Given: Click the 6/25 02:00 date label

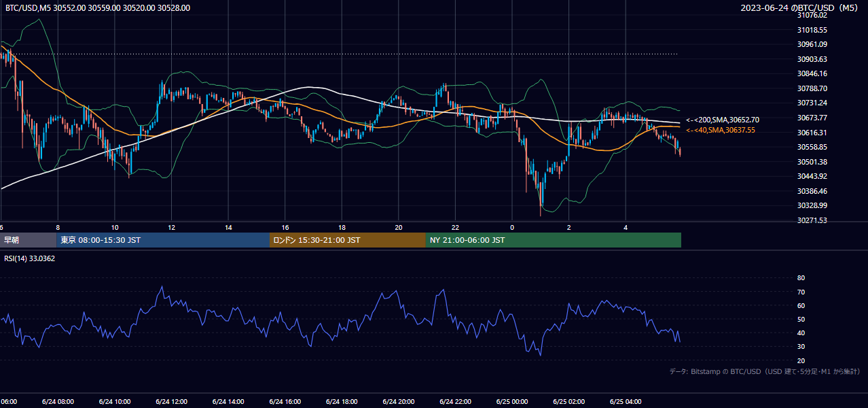Looking at the screenshot, I should [x=568, y=402].
